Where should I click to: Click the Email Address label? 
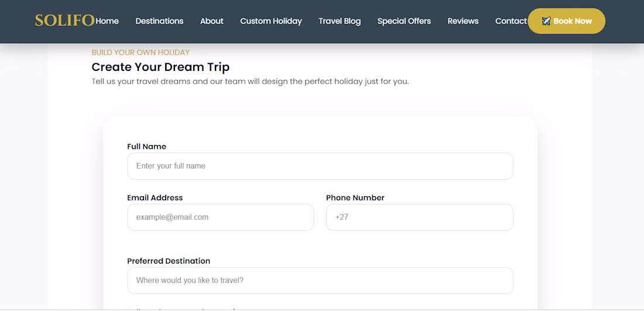(155, 197)
